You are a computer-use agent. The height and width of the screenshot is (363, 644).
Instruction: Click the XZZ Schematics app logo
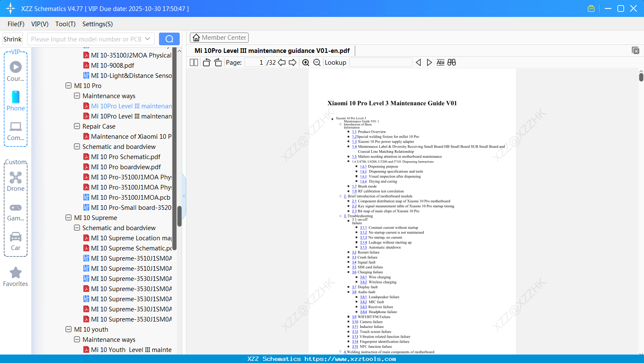pyautogui.click(x=11, y=8)
